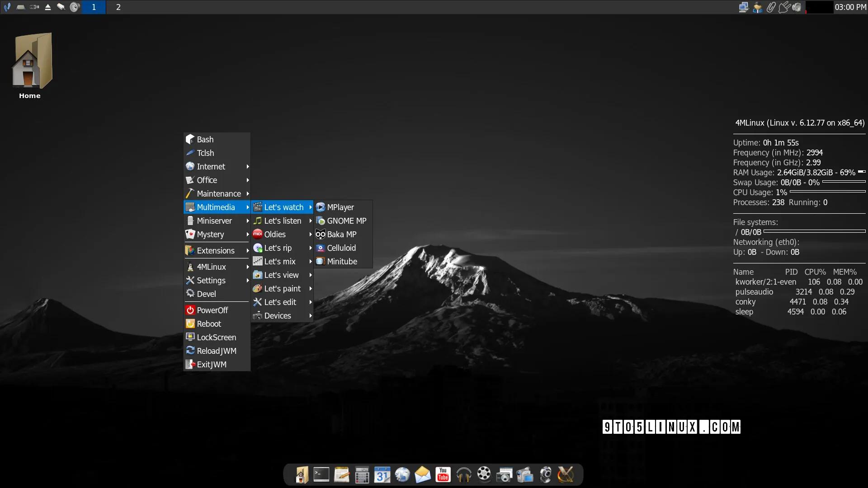
Task: Switch to workspace 2
Action: (x=118, y=7)
